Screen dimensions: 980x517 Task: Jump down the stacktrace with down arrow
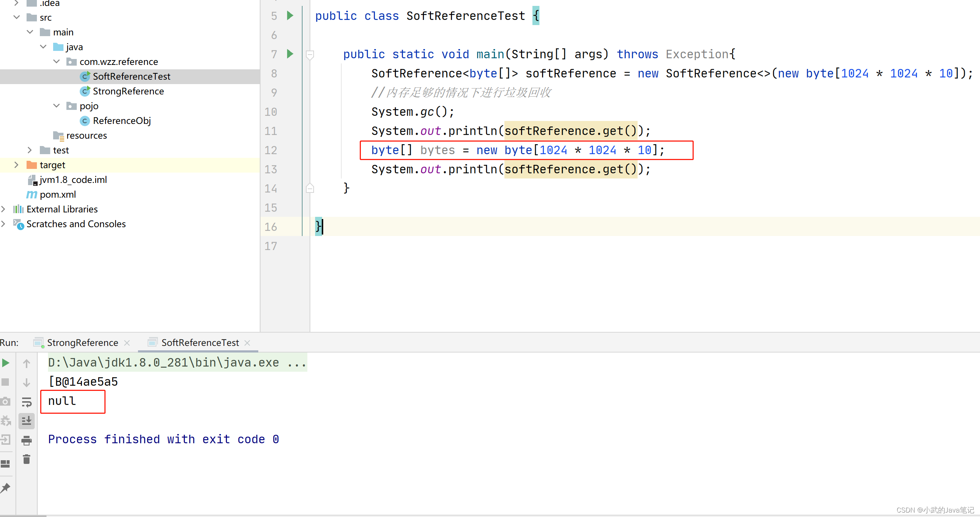tap(26, 382)
